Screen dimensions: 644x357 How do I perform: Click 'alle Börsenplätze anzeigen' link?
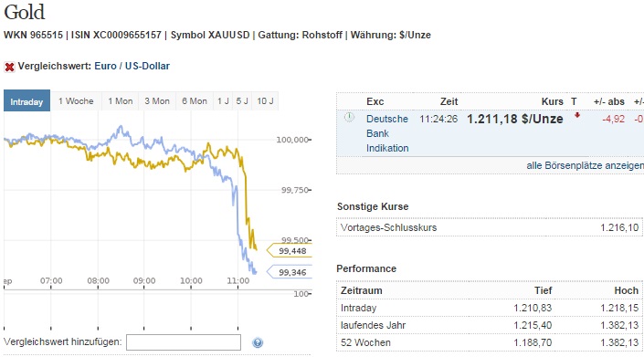click(585, 165)
